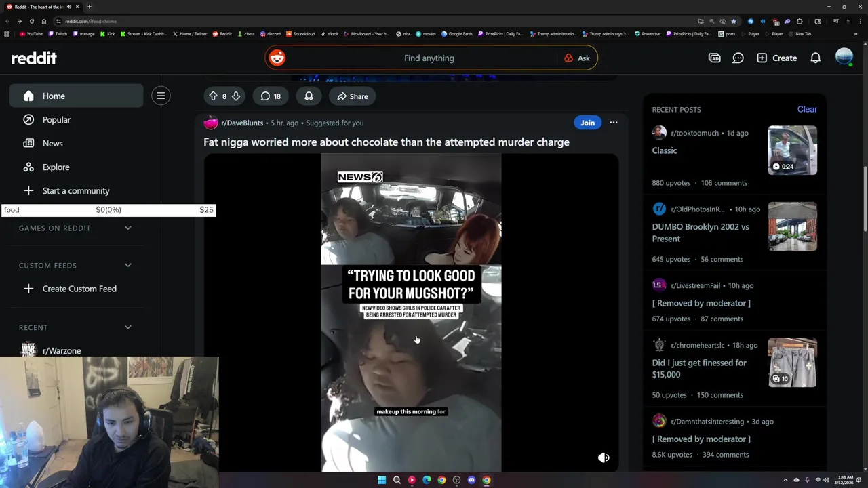Switch to the Reddit browser tab
The width and height of the screenshot is (868, 488).
tap(42, 7)
